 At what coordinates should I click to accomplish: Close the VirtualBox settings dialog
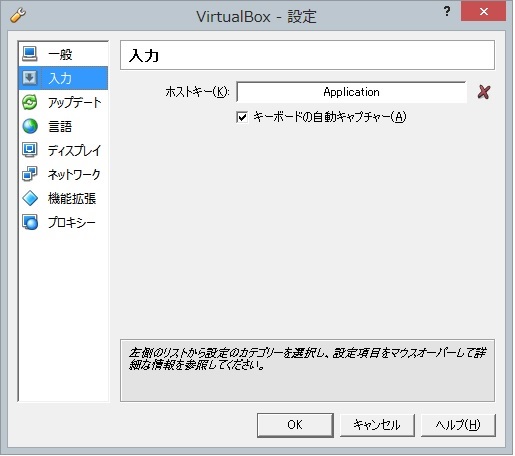(483, 11)
